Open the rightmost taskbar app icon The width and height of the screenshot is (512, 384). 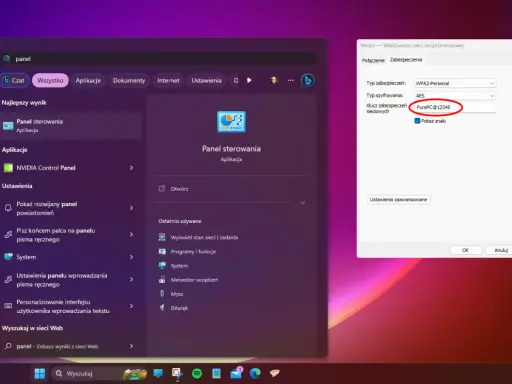[275, 373]
